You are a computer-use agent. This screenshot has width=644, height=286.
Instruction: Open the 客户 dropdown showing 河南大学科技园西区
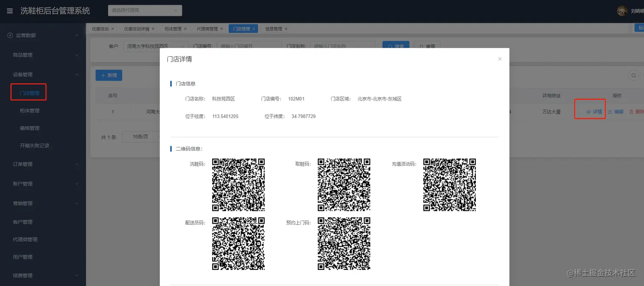click(156, 46)
